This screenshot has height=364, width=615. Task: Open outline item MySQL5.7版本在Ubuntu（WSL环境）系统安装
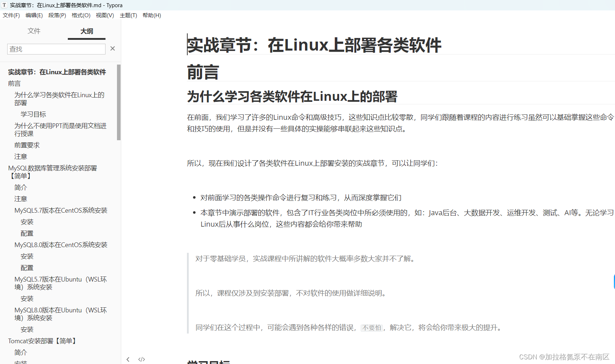pos(61,283)
